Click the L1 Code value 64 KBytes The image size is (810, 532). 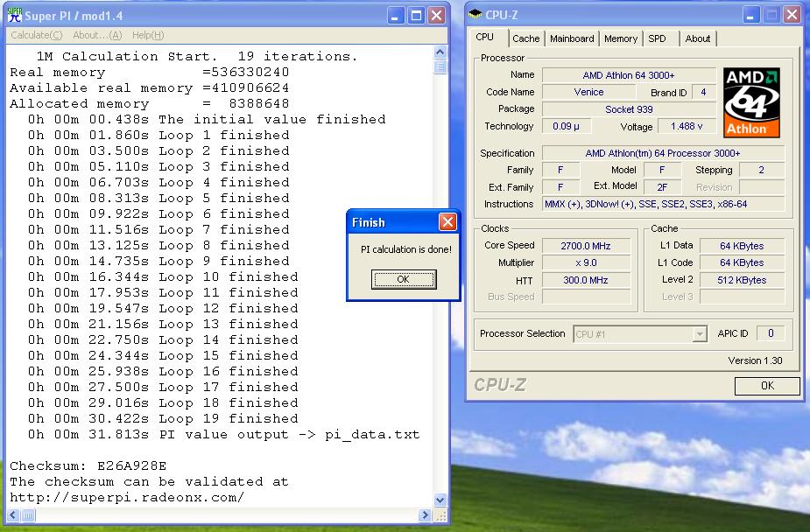tap(742, 262)
